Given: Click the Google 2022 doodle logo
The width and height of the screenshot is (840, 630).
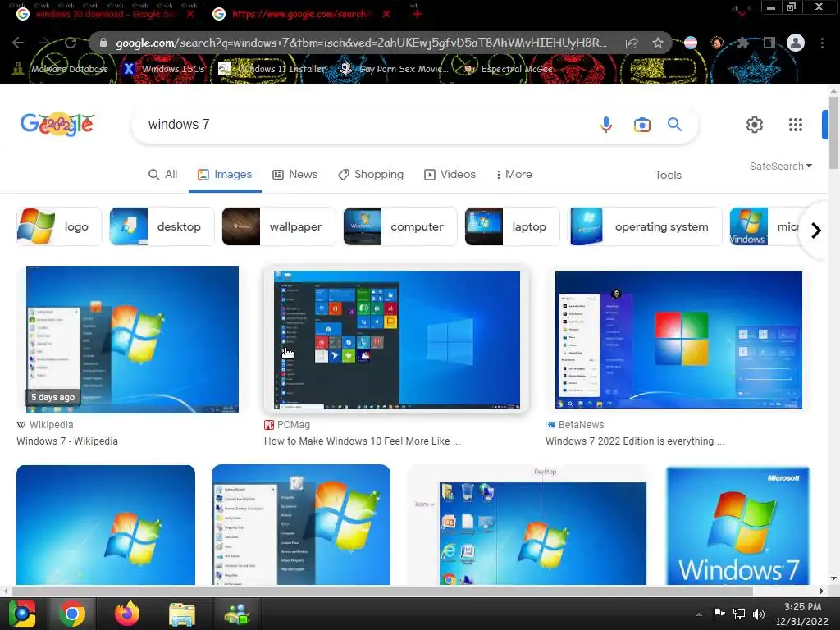Looking at the screenshot, I should (57, 125).
